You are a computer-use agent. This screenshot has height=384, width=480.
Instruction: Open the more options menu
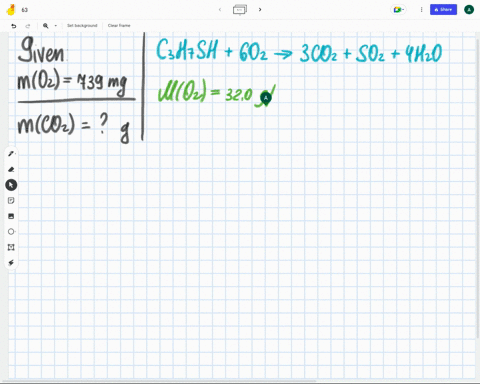421,10
